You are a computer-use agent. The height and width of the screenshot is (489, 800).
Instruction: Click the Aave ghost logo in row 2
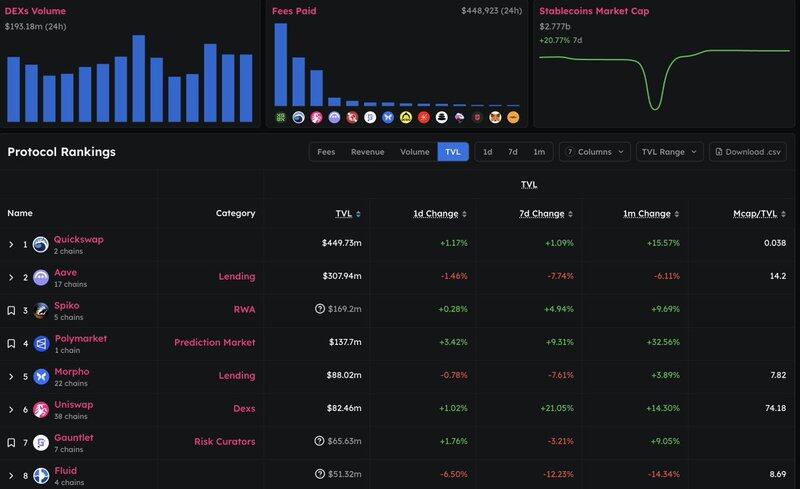(41, 278)
